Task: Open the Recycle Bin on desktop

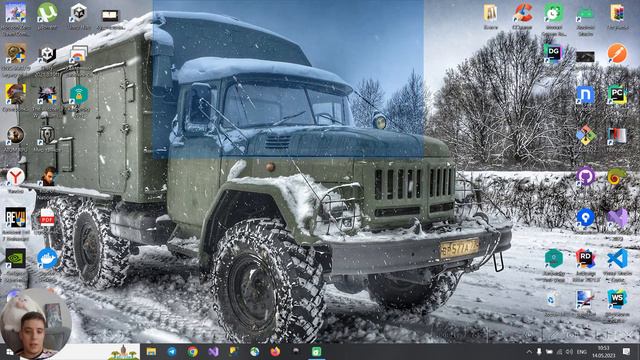Action: click(x=553, y=299)
